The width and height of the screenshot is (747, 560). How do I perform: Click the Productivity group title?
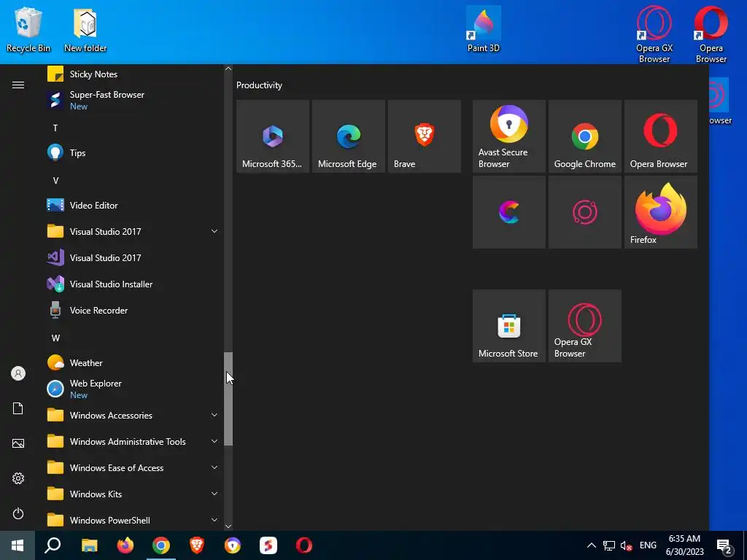point(259,85)
